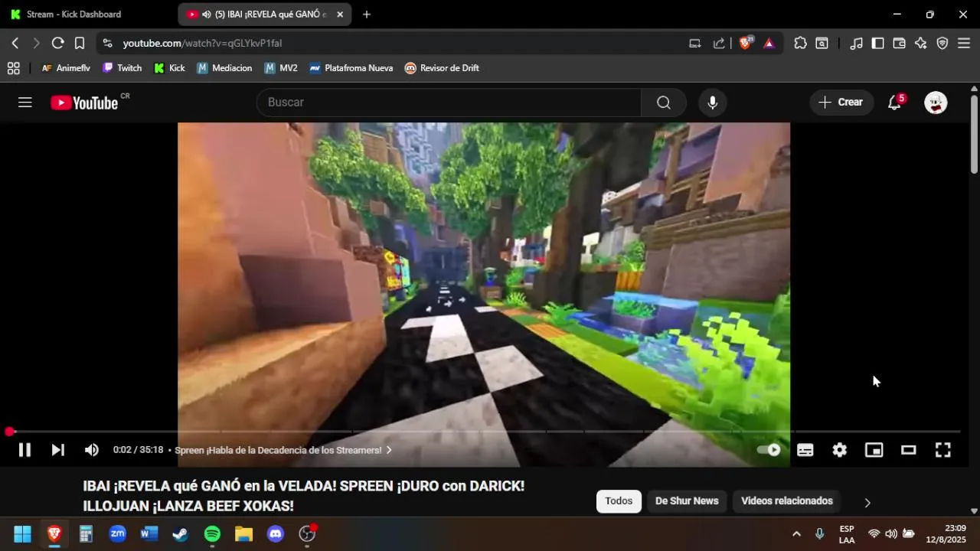Viewport: 980px width, 551px height.
Task: Open the Plataforma Nueva bookmark
Action: (x=351, y=68)
